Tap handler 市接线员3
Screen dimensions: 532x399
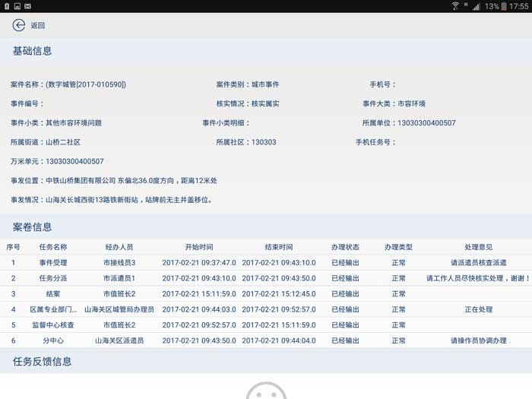tap(119, 263)
